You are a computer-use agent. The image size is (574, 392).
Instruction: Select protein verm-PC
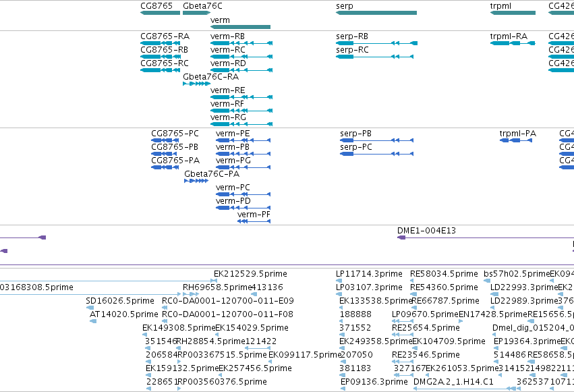(243, 194)
